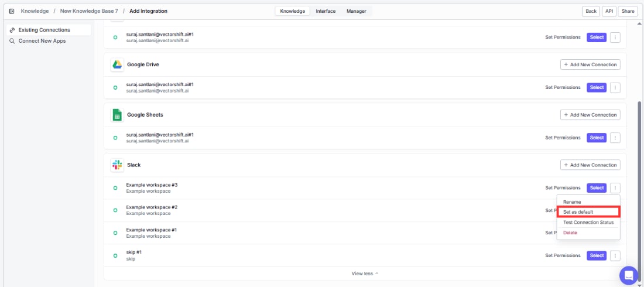Choose Set as default menu option
The height and width of the screenshot is (287, 644).
[x=588, y=212]
